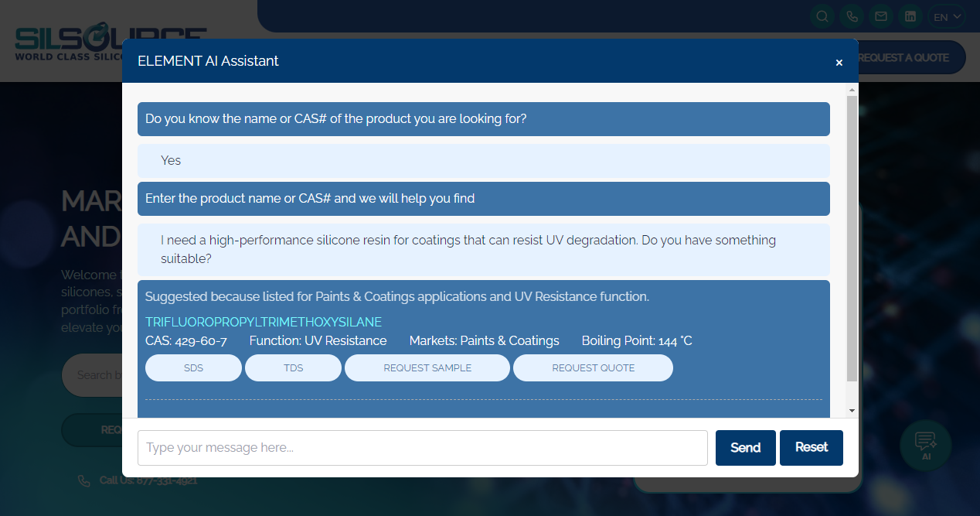Click the chat scrollbar down arrow
The image size is (980, 516).
pos(852,410)
